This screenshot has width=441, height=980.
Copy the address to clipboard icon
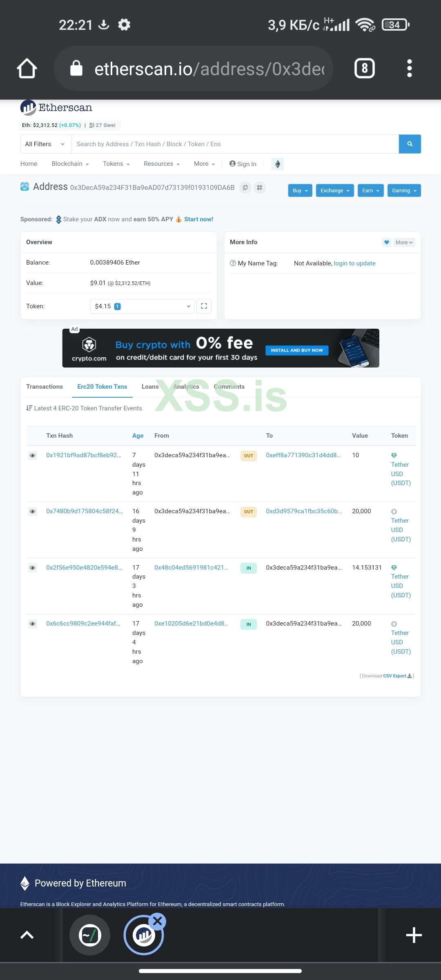(245, 187)
